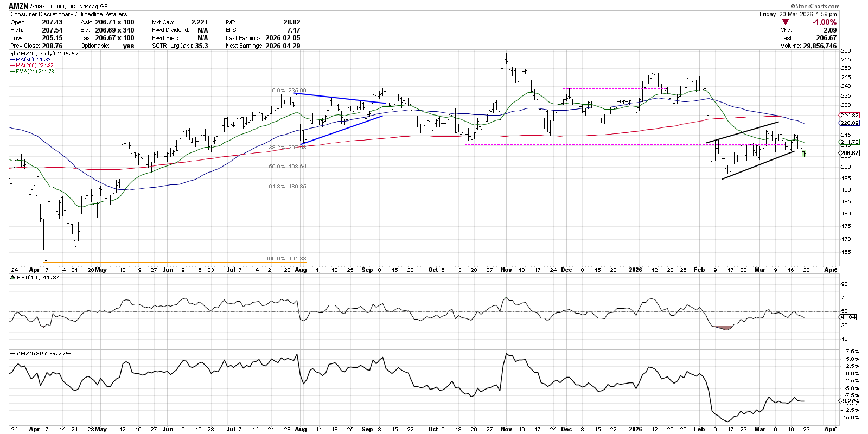Select the 220.89 blue price tag

(849, 123)
